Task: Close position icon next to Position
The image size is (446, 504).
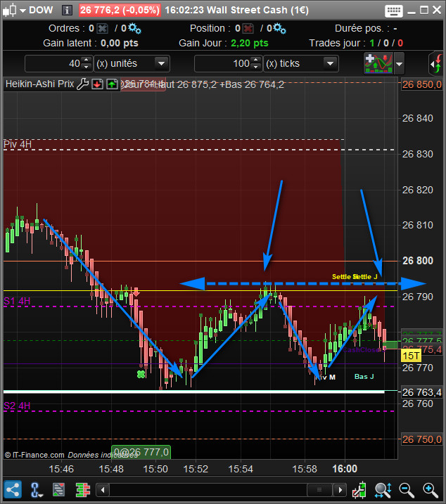Action: coord(248,29)
